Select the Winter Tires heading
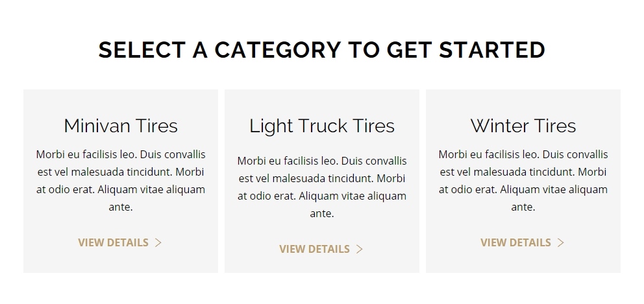The height and width of the screenshot is (304, 644). (523, 126)
